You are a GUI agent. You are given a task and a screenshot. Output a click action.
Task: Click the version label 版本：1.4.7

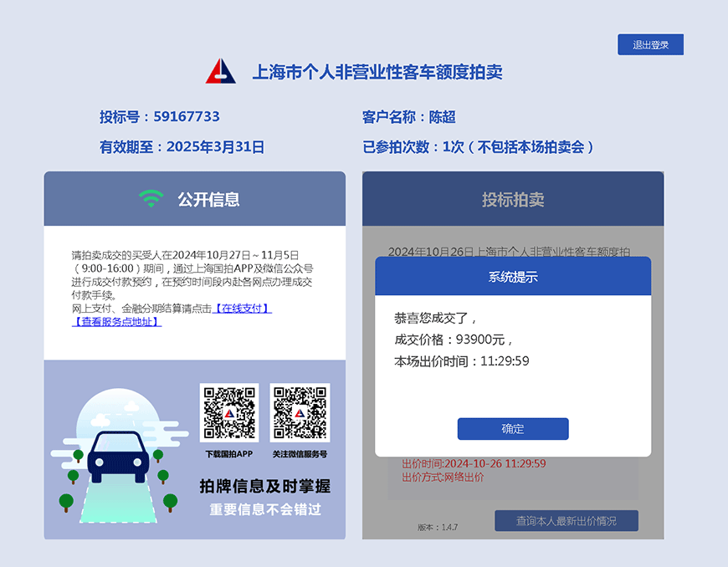(438, 527)
